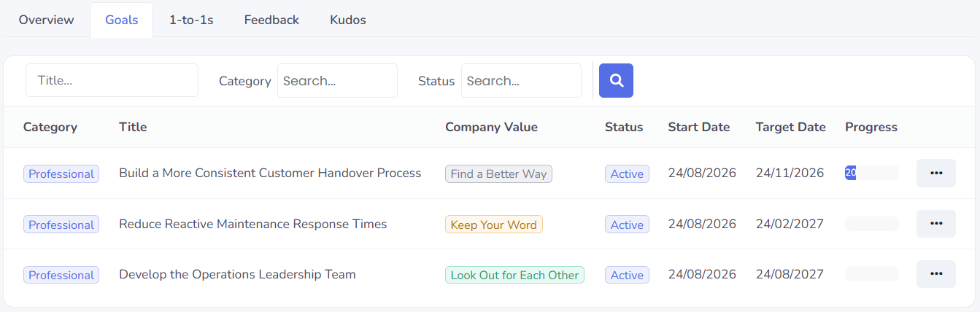Click the magnifying glass search button

(x=616, y=80)
